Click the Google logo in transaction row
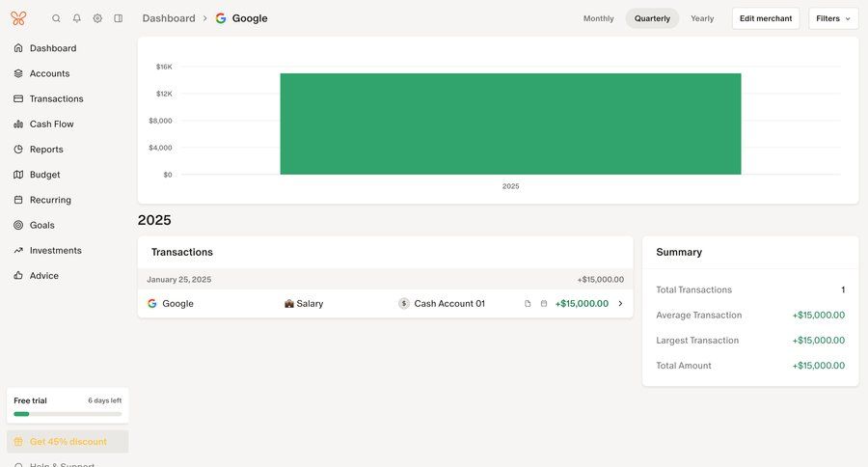 (x=152, y=304)
